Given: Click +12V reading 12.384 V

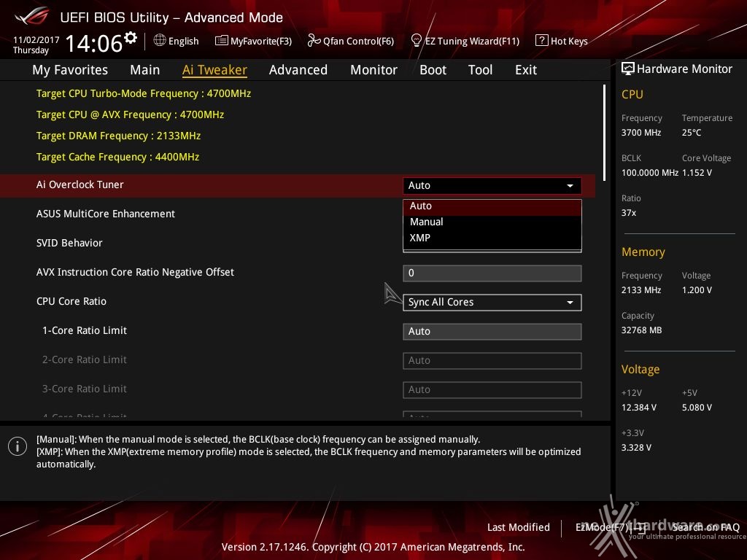Looking at the screenshot, I should 639,408.
